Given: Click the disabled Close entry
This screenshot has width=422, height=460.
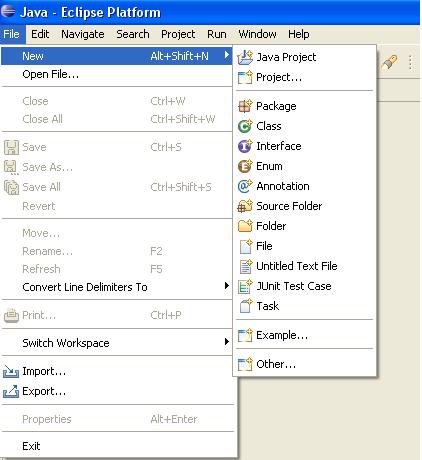Looking at the screenshot, I should coord(117,101).
